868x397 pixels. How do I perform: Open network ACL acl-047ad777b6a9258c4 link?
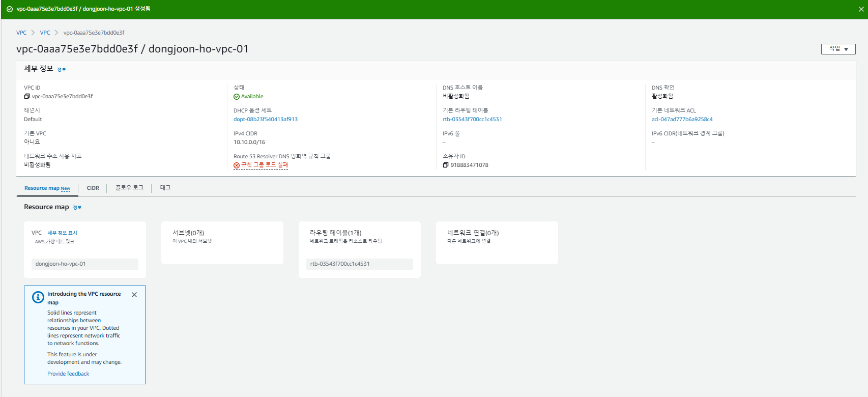[682, 119]
